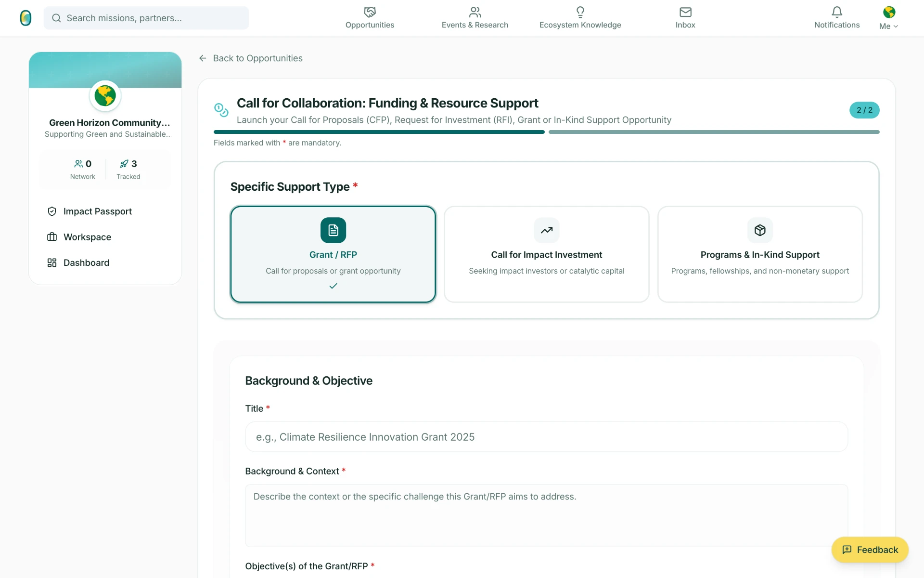Open the Ecosystem Knowledge menu label
Viewport: 924px width, 578px height.
(x=580, y=25)
